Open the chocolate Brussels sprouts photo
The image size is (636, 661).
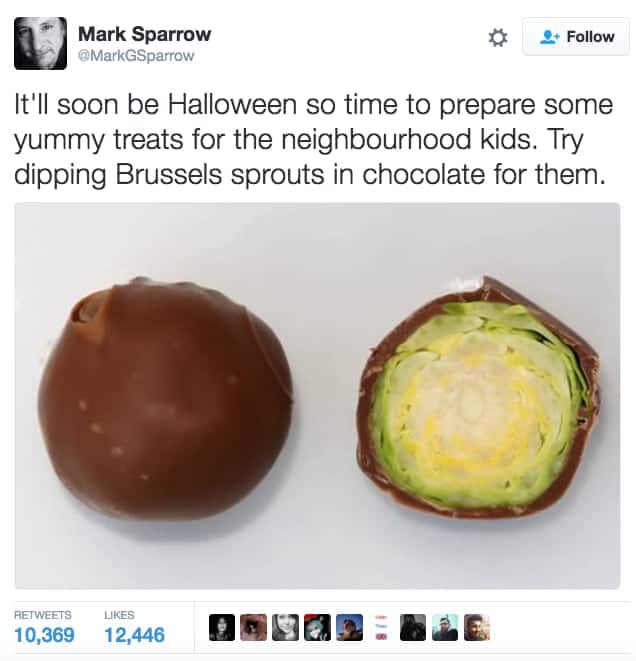(x=317, y=396)
